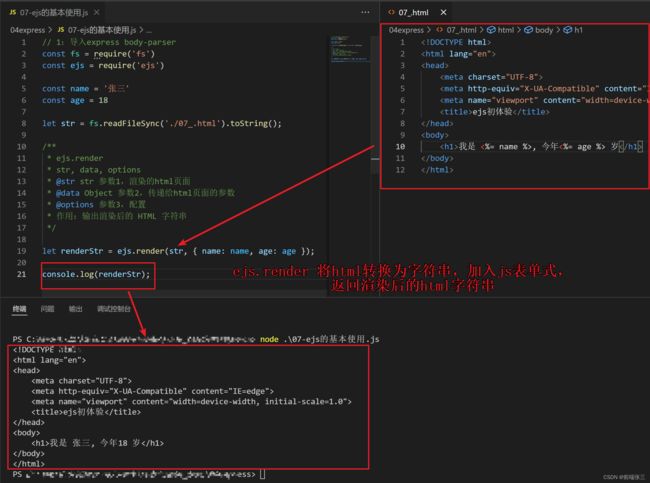Viewport: 650px width, 483px height.
Task: Close the 07_.html tab
Action: pos(444,12)
